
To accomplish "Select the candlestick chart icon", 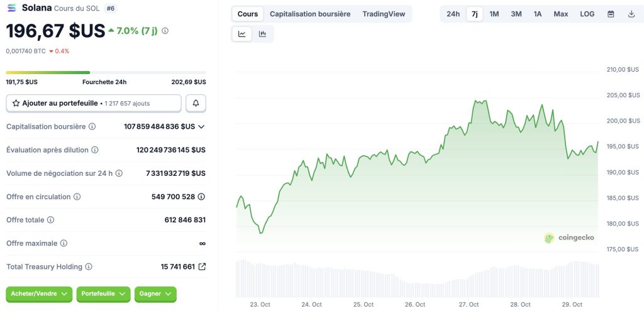I will 262,34.
